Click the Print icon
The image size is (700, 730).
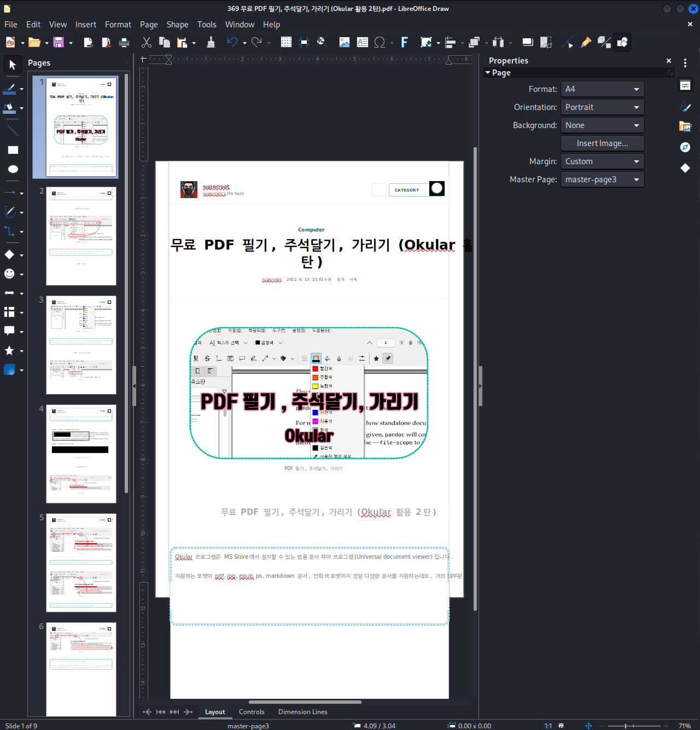[125, 42]
